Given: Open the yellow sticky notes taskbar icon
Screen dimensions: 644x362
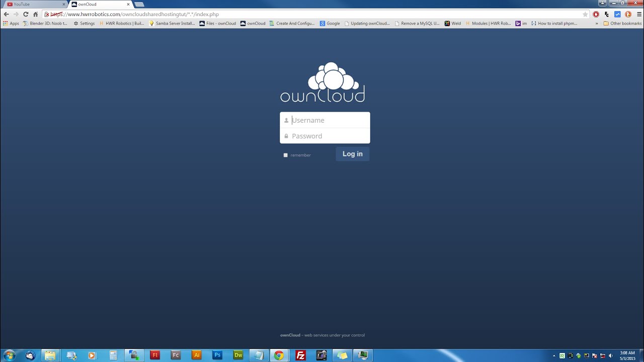Looking at the screenshot, I should coord(342,355).
